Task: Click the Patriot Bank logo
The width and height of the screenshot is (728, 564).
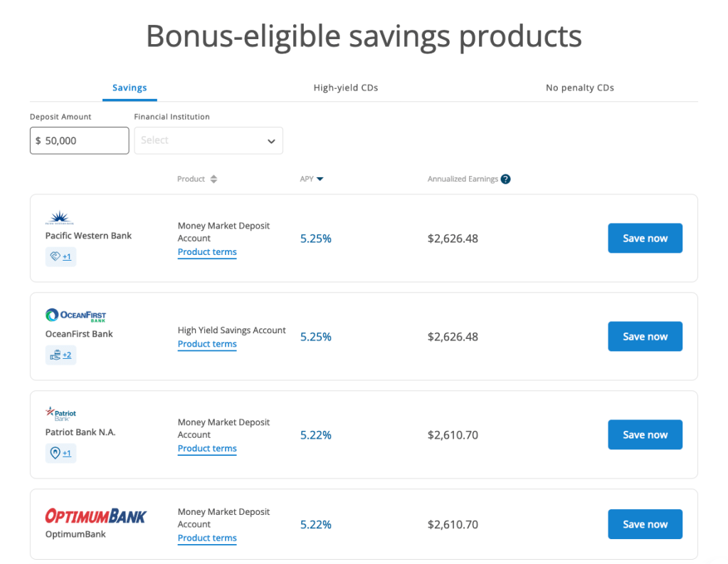Action: [60, 414]
